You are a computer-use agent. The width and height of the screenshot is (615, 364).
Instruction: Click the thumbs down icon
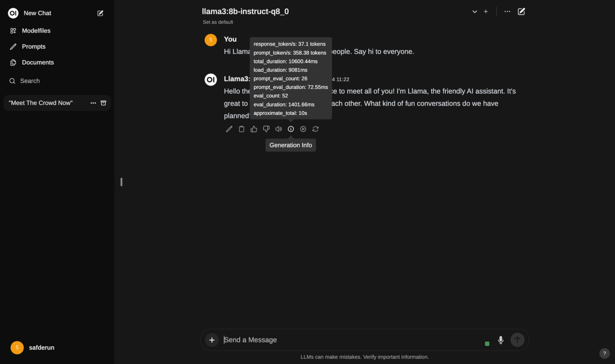266,129
